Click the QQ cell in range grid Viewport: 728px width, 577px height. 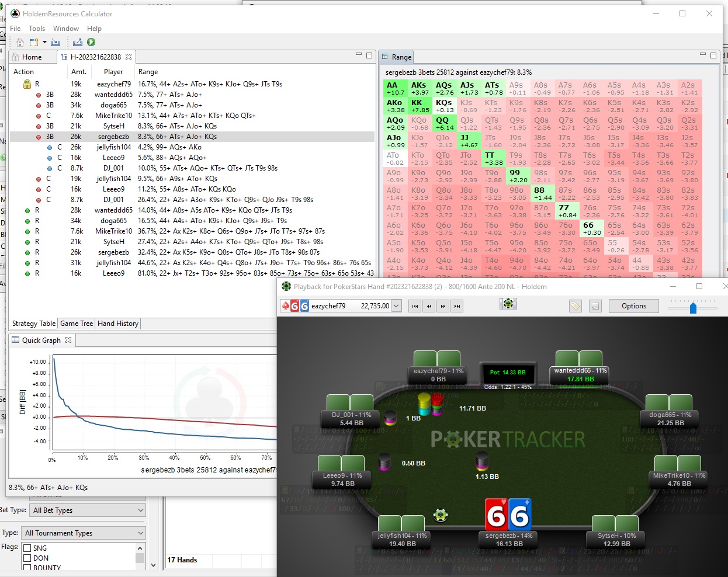(445, 123)
